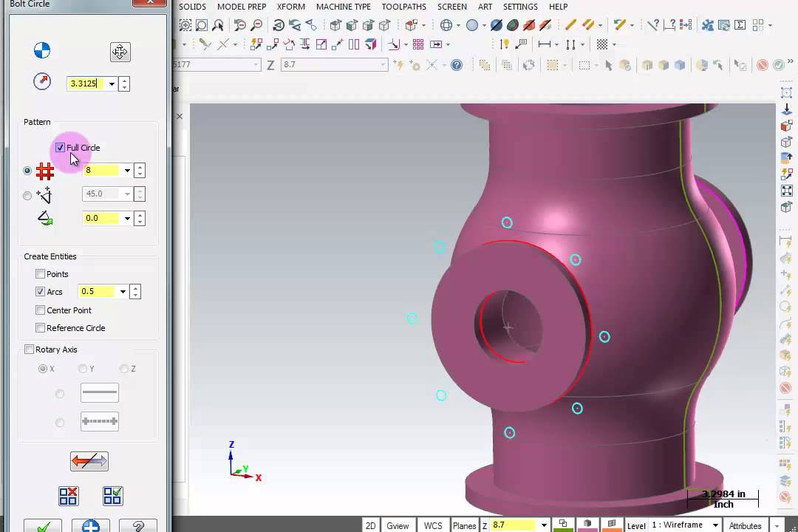Open the start angle 0.0 dropdown
798x532 pixels.
(x=127, y=219)
